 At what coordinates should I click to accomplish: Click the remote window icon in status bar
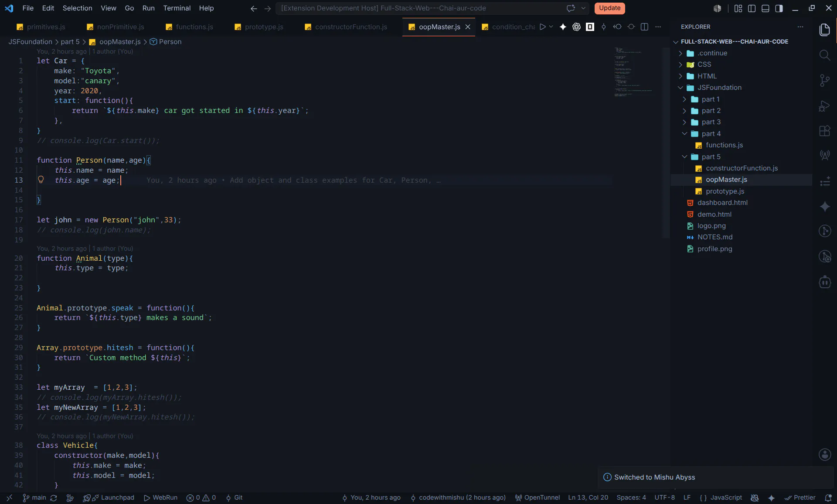(x=9, y=498)
